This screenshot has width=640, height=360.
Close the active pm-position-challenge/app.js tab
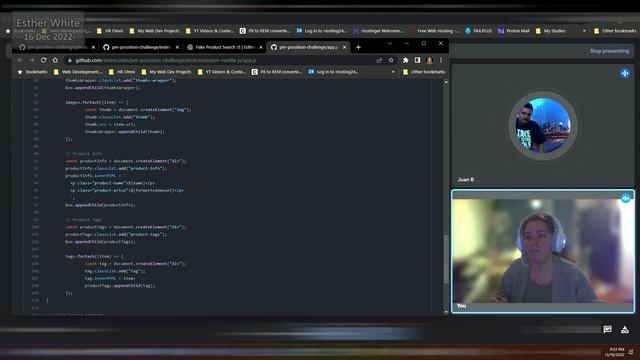[x=344, y=47]
